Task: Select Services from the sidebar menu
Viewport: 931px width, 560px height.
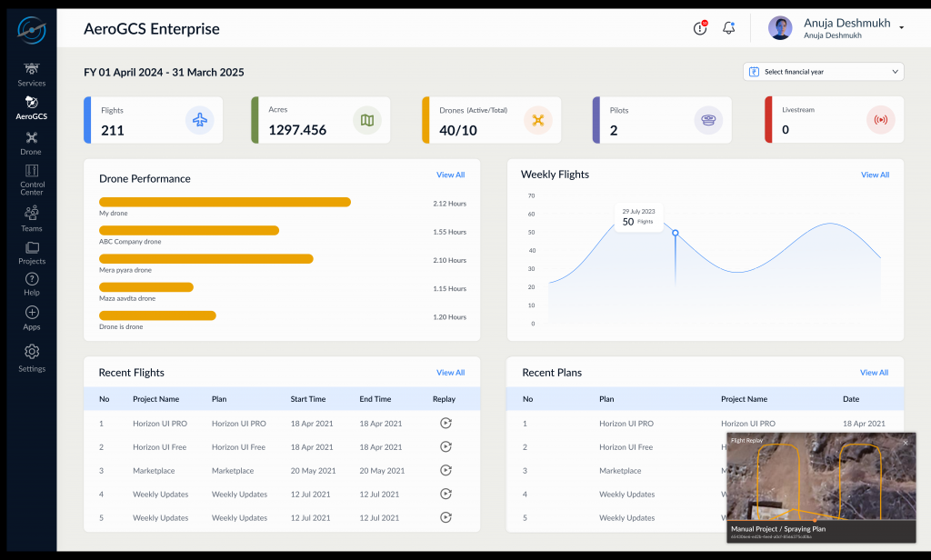Action: coord(31,73)
